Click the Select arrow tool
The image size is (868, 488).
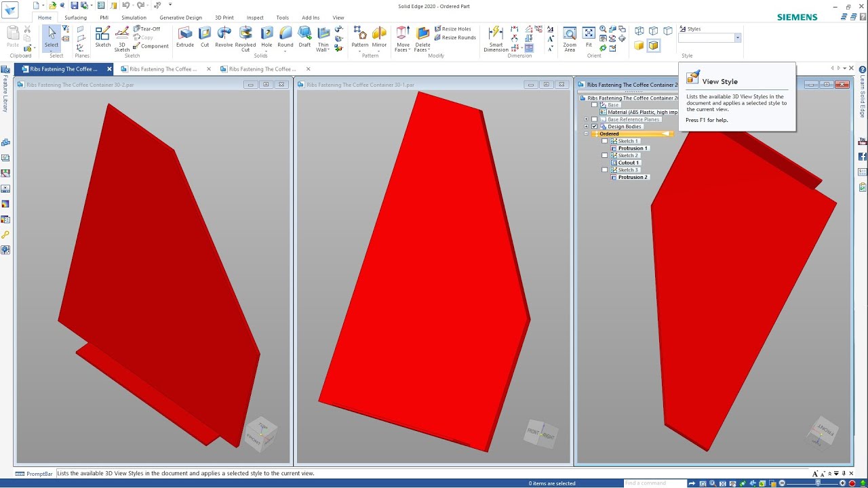pos(52,37)
